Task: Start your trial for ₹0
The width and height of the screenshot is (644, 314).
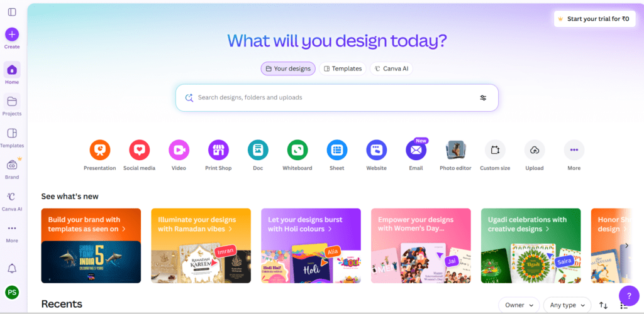Action: [x=595, y=19]
